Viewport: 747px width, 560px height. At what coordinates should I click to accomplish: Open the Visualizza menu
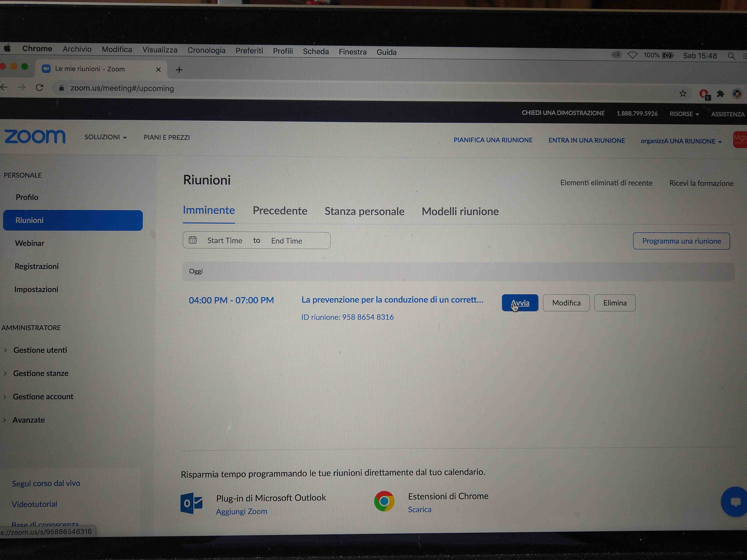160,50
